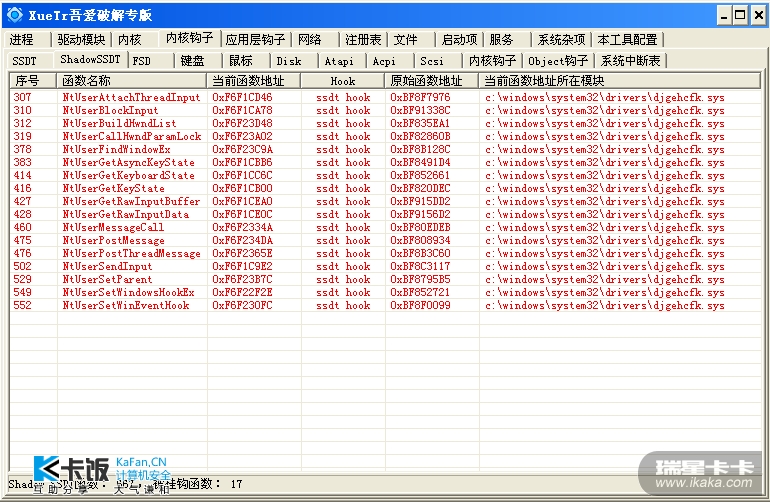Viewport: 770px width, 502px height.
Task: Close the XueTr window
Action: point(758,16)
